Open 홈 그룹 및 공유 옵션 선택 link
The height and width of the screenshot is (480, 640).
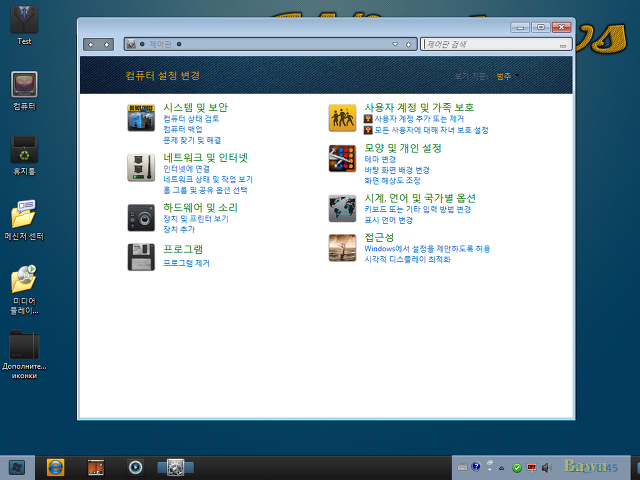[205, 190]
